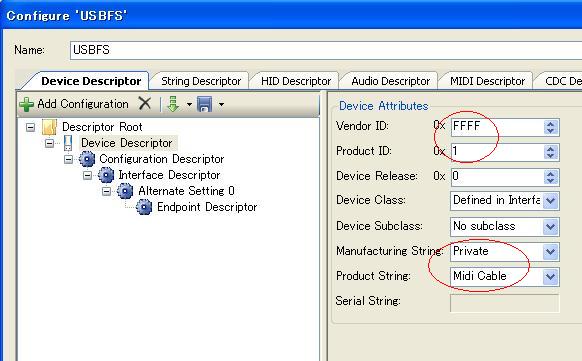Image resolution: width=582 pixels, height=361 pixels.
Task: Click the Manufacturing String label
Action: [390, 251]
